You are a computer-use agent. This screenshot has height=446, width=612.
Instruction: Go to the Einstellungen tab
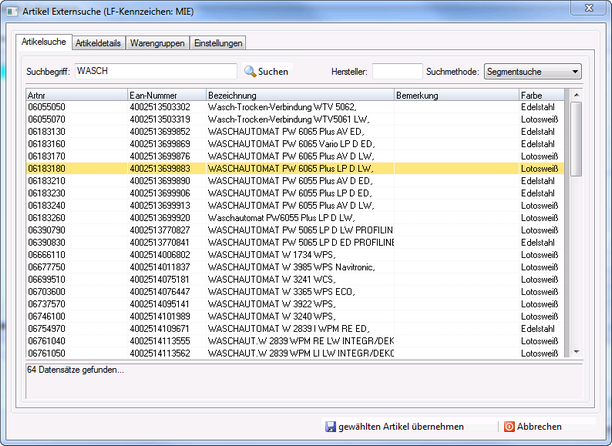(218, 43)
